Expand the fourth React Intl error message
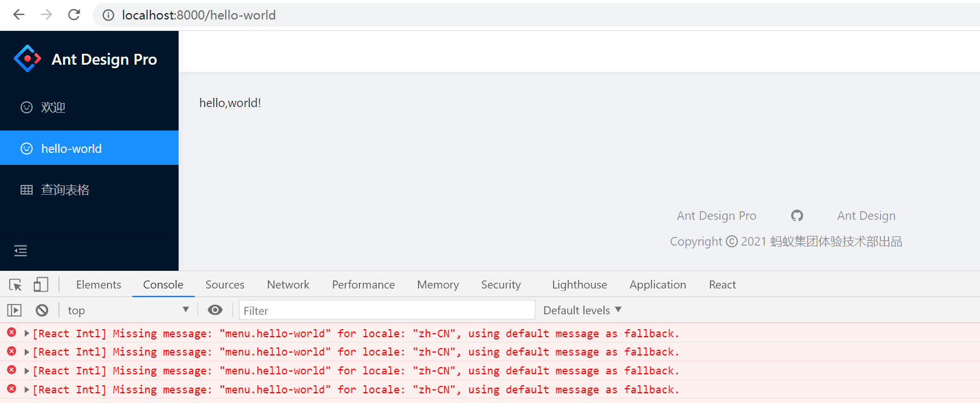Viewport: 980px width, 403px height. (26, 390)
